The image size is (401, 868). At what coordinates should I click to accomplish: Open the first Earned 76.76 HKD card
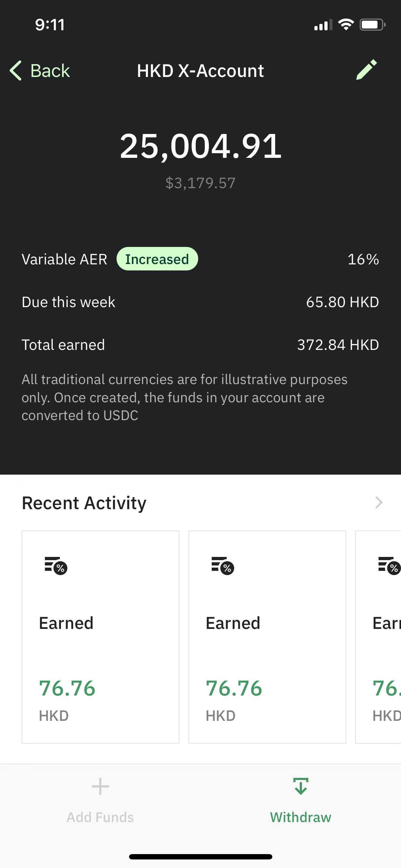click(x=101, y=637)
